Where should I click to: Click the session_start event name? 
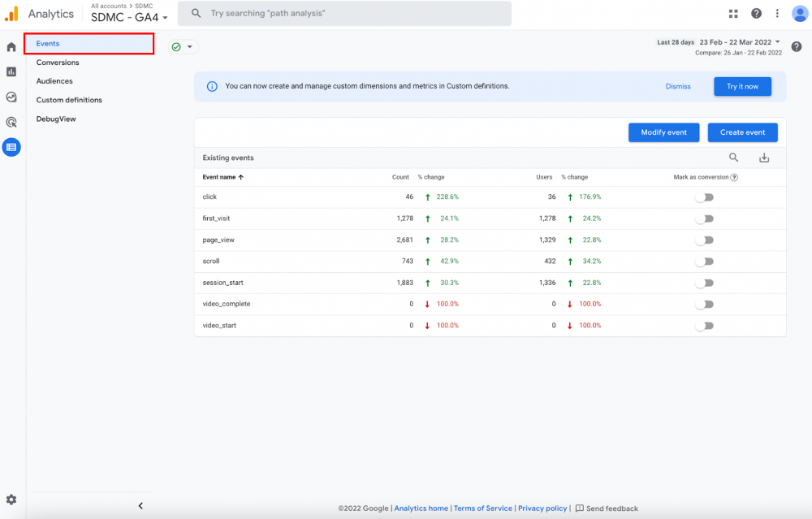222,283
